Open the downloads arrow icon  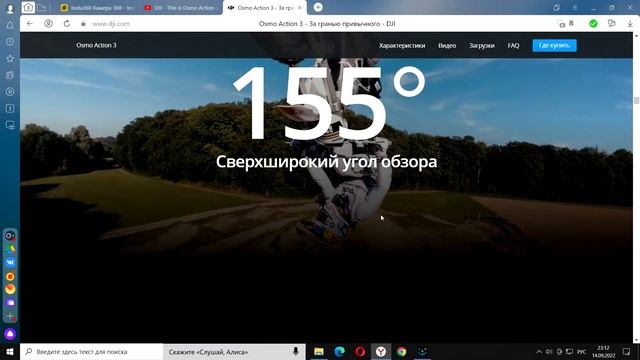pos(630,24)
